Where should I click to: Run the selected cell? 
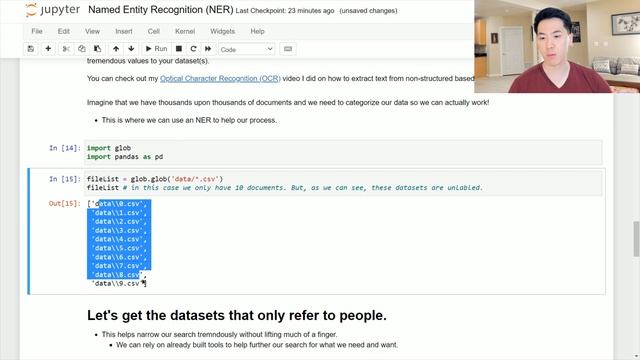click(x=157, y=49)
